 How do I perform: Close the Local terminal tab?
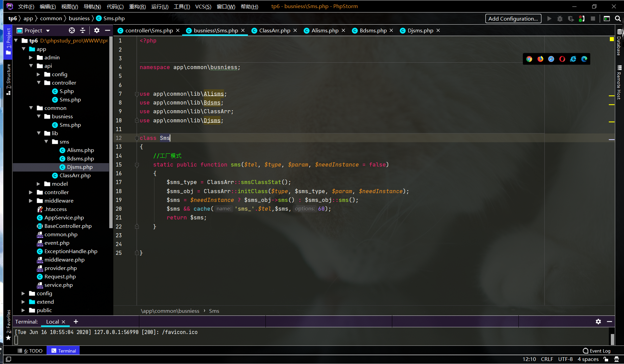(x=63, y=322)
